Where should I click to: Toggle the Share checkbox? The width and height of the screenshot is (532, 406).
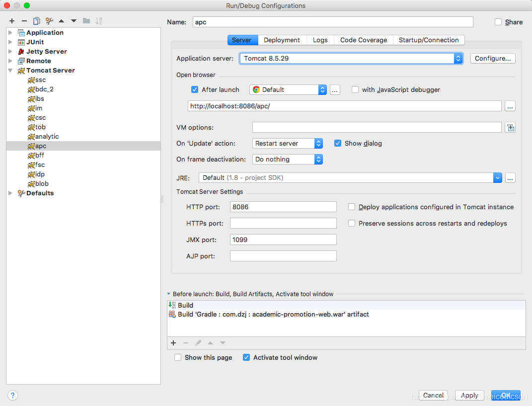498,22
